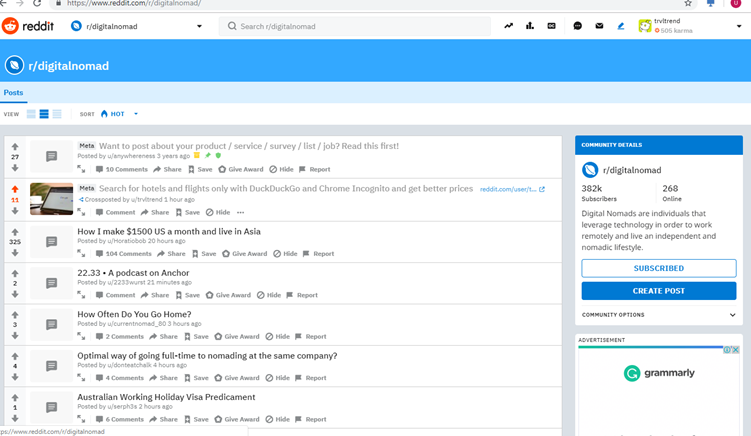Downvote the Anchor podcast post

coord(15,295)
